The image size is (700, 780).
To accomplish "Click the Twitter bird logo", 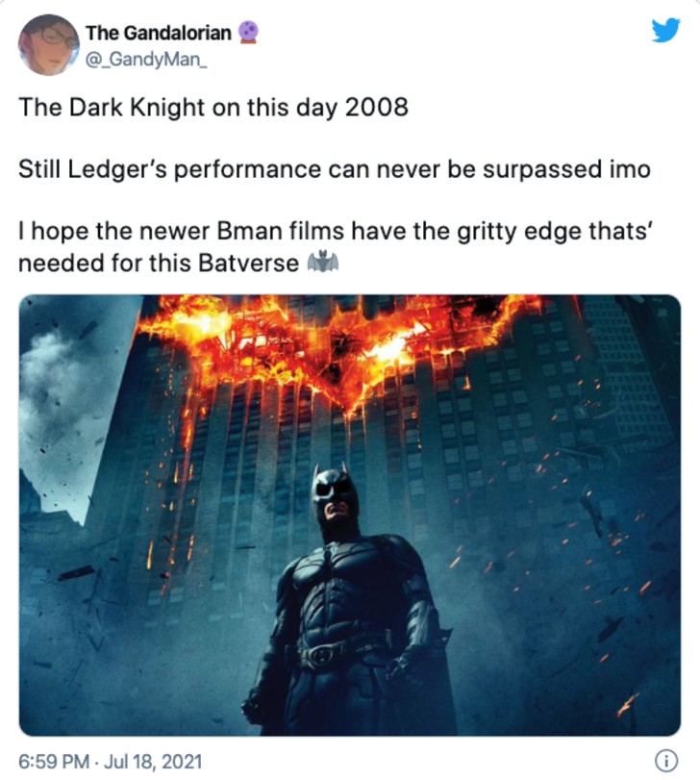I will [665, 31].
